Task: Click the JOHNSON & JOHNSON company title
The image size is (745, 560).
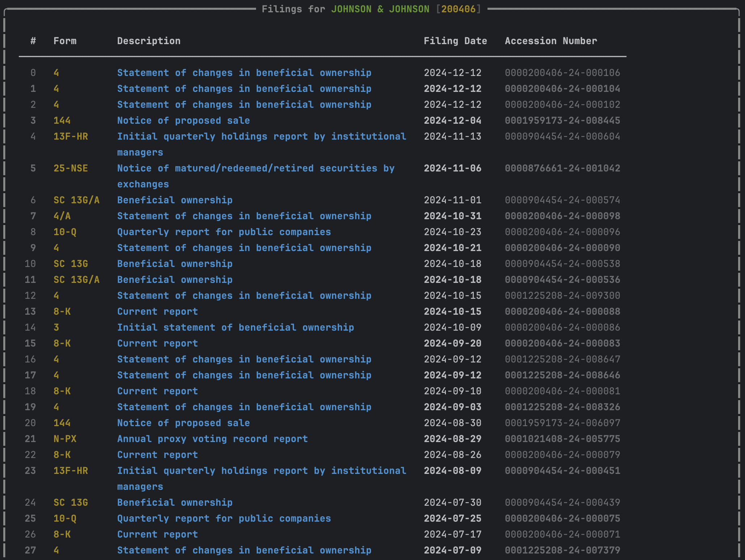Action: click(x=380, y=9)
